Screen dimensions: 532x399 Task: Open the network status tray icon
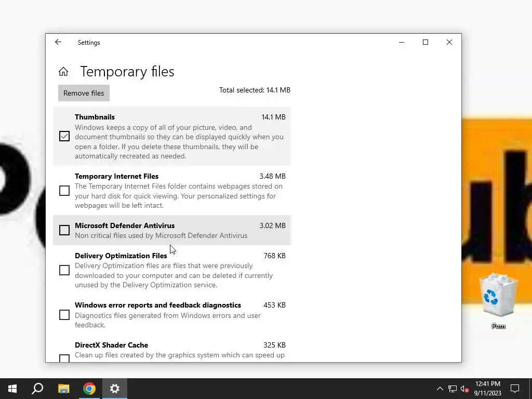tap(453, 389)
